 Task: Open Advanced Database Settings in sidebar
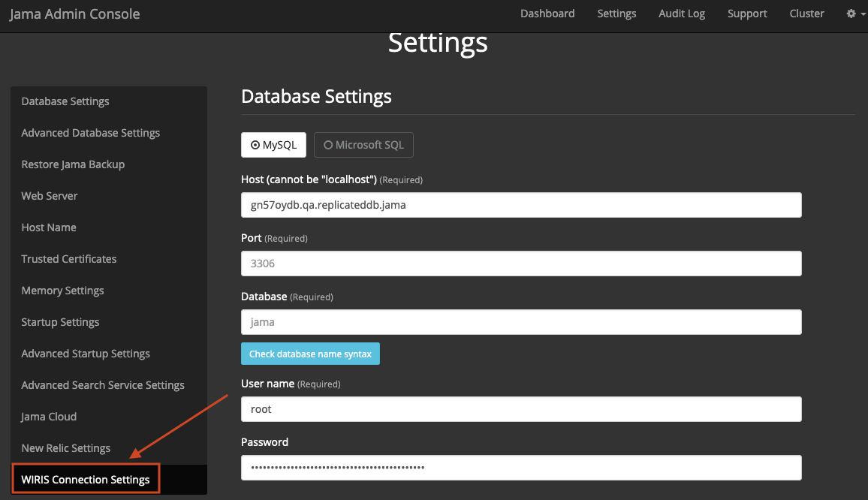[108, 133]
